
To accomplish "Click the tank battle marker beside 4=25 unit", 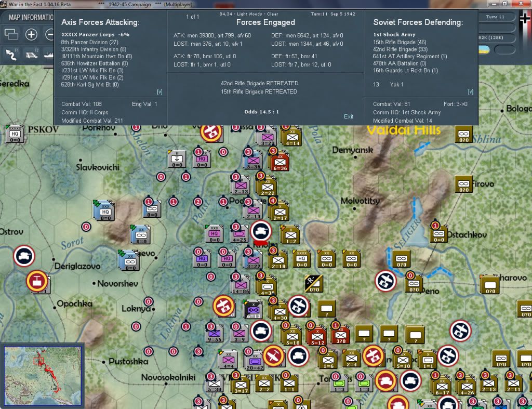I will tap(261, 231).
